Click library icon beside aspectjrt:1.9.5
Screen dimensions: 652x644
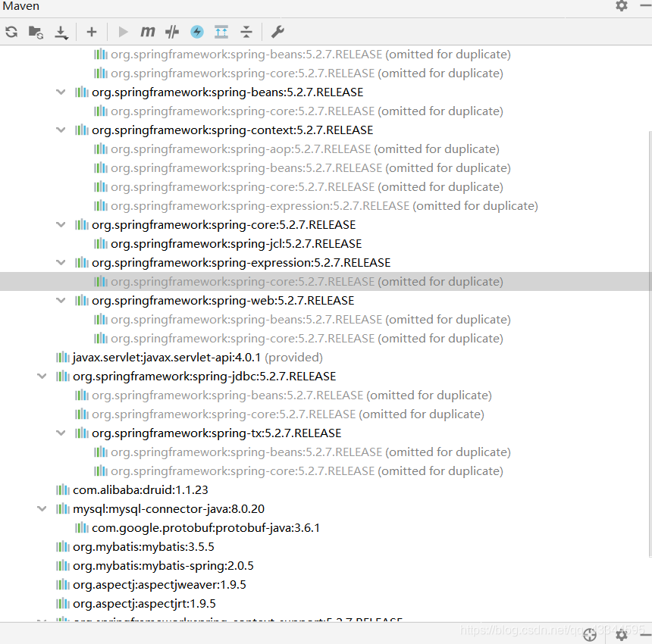point(62,603)
